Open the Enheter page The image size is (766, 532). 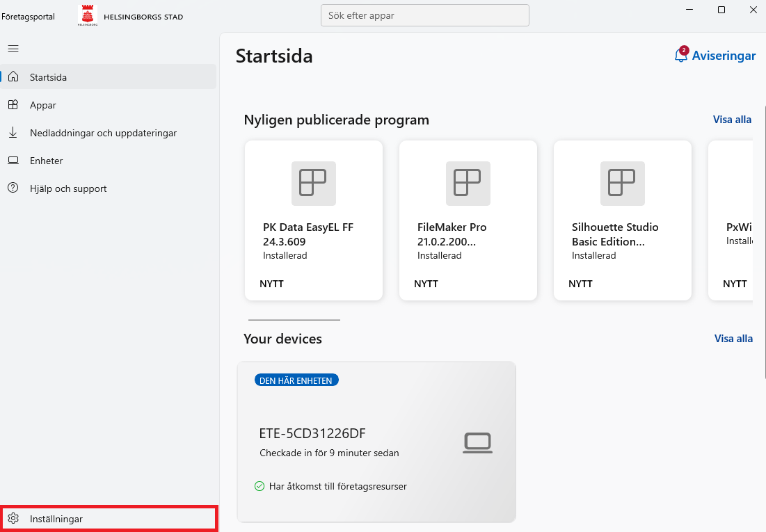click(x=109, y=160)
